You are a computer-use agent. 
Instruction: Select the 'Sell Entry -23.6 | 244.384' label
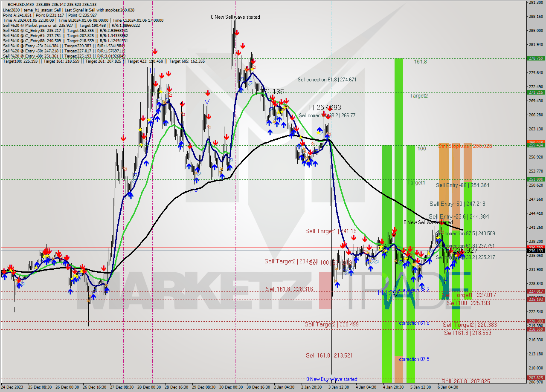459,217
